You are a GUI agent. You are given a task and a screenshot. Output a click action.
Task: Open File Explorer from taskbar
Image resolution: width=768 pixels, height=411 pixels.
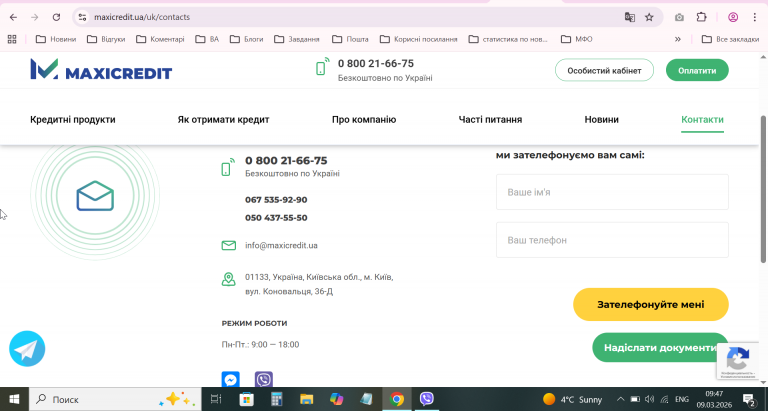pos(307,399)
